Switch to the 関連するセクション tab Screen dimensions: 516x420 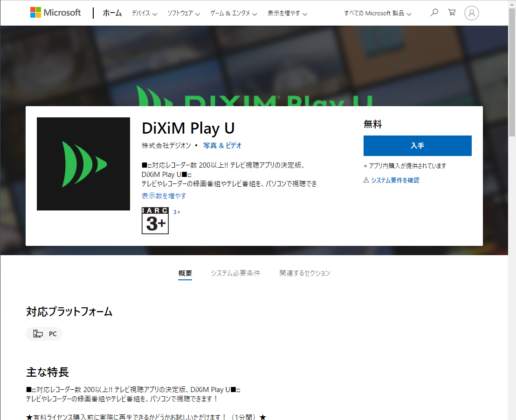pyautogui.click(x=305, y=273)
